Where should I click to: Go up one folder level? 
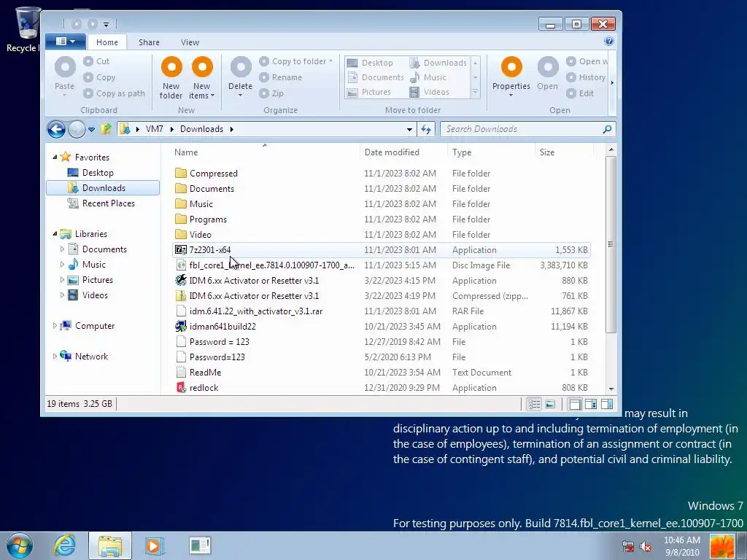[106, 129]
